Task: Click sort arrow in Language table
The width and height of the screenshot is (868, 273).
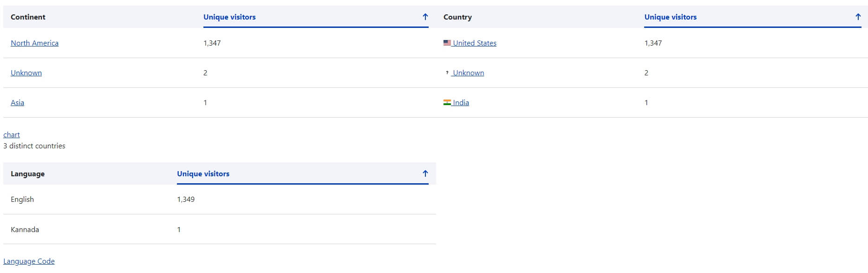Action: point(425,174)
